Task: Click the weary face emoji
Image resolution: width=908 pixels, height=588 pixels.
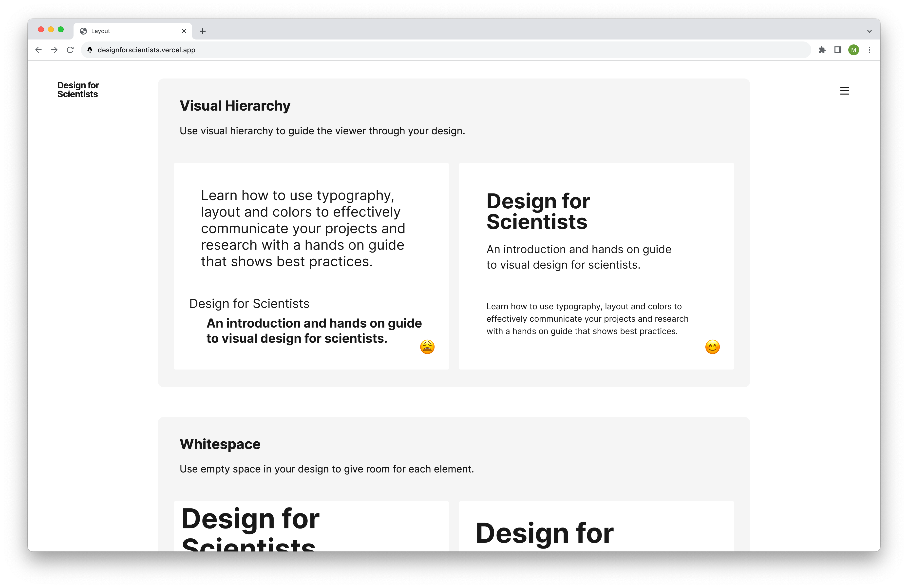Action: (x=427, y=347)
